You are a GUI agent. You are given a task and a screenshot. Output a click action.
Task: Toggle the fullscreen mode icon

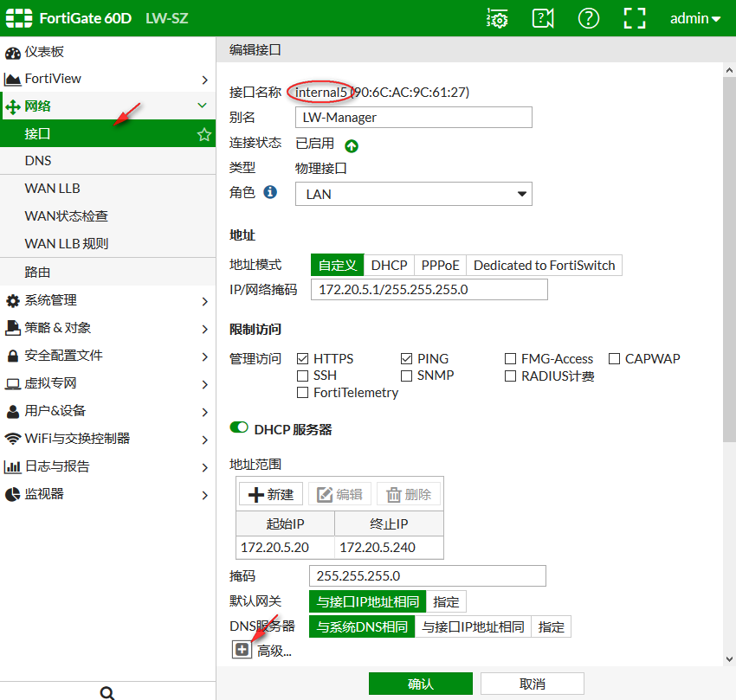[635, 18]
